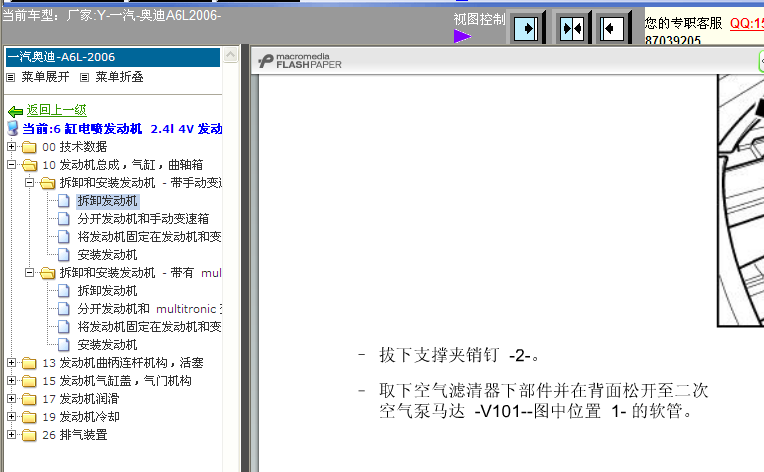This screenshot has width=764, height=472.
Task: Click the folder icon for 10 发动机总成
Action: click(x=29, y=165)
